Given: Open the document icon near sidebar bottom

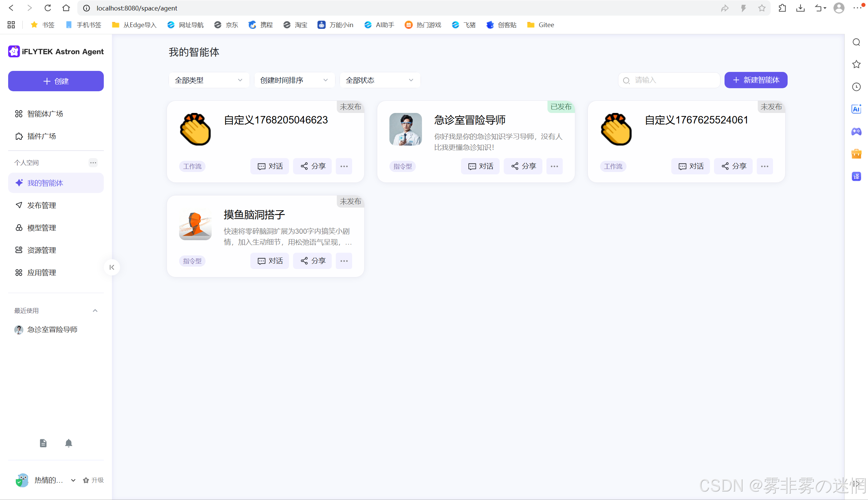Looking at the screenshot, I should pyautogui.click(x=43, y=443).
